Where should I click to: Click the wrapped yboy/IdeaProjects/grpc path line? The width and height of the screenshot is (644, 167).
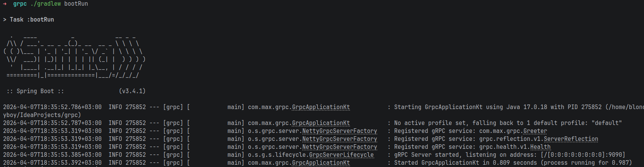click(42, 115)
